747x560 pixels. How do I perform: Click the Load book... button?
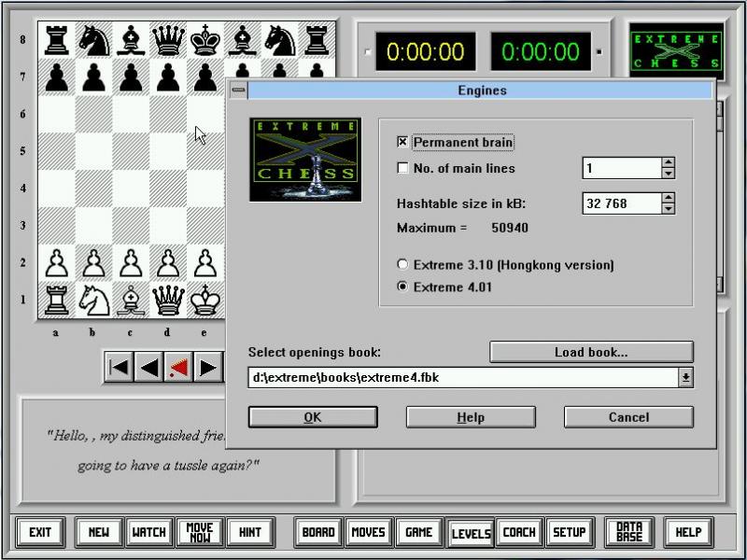(591, 352)
